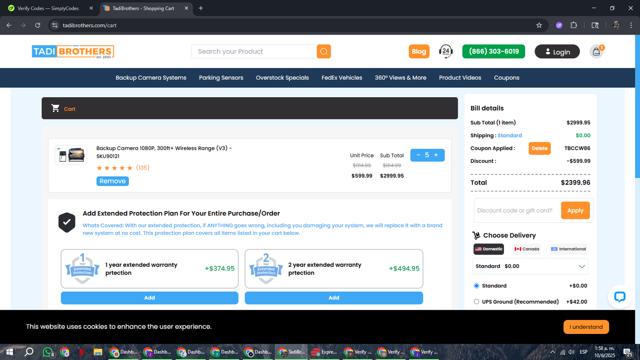Go back to the previous page
This screenshot has width=640, height=360.
coord(9,25)
